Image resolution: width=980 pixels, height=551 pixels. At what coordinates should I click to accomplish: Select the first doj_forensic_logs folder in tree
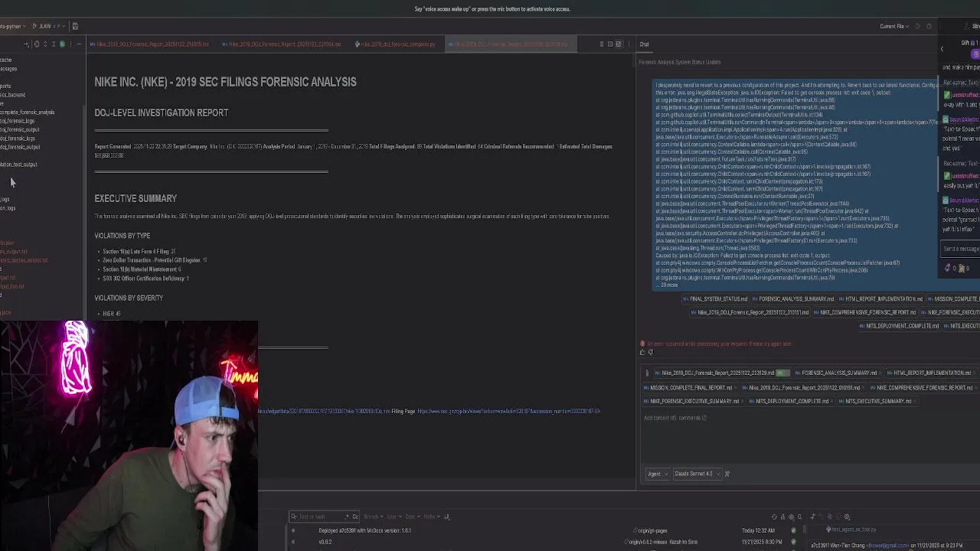tap(17, 121)
